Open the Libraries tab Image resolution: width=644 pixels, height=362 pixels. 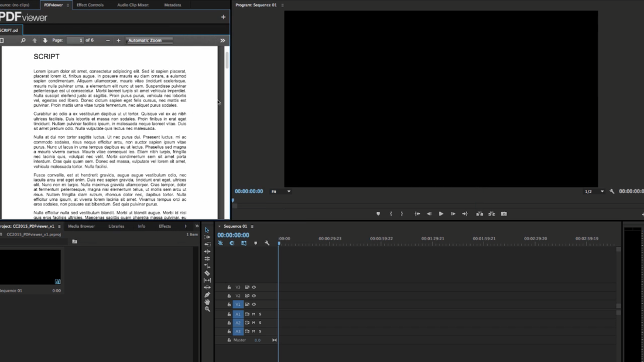tap(117, 227)
